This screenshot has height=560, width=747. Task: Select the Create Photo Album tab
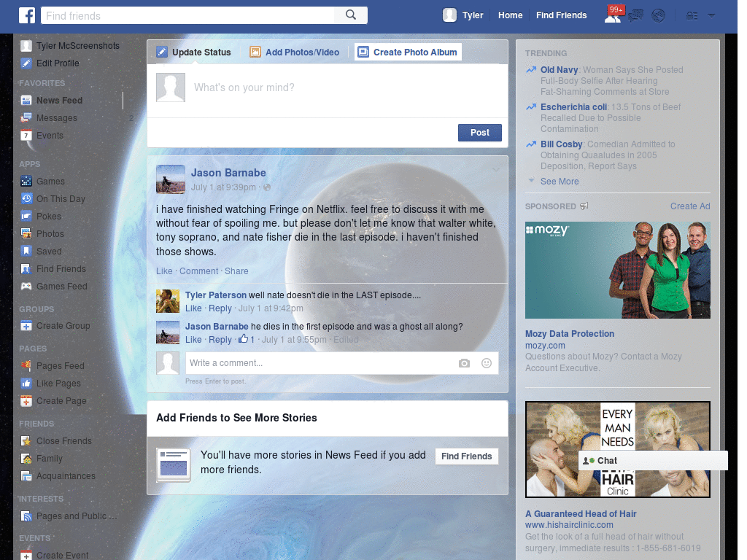click(409, 52)
